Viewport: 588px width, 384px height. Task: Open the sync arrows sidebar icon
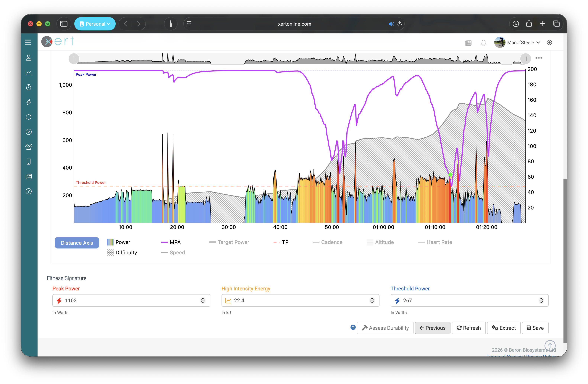click(x=29, y=117)
